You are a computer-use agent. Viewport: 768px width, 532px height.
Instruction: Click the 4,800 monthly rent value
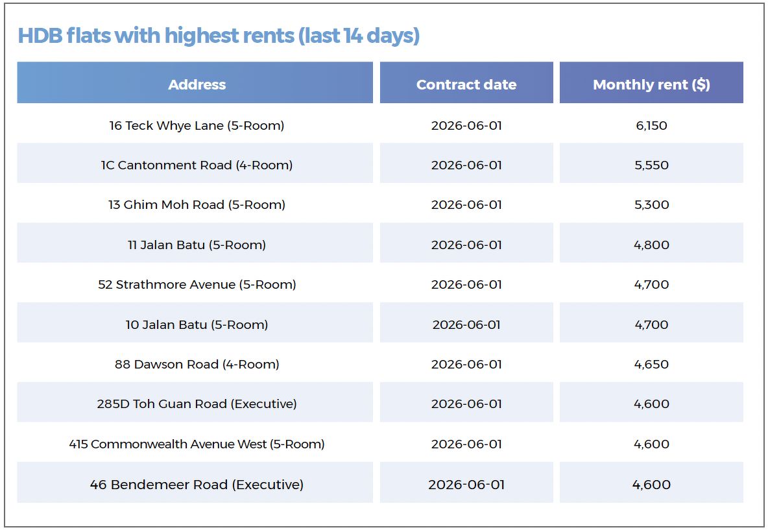click(651, 245)
